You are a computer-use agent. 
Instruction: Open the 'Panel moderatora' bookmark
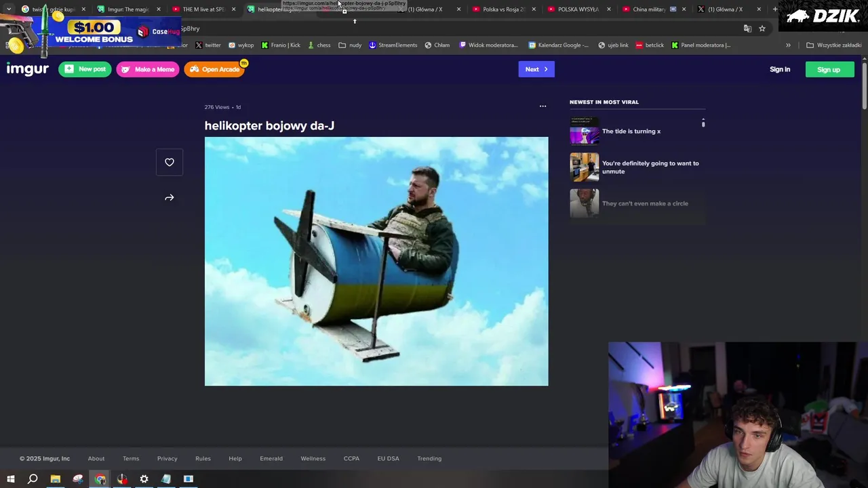point(701,45)
